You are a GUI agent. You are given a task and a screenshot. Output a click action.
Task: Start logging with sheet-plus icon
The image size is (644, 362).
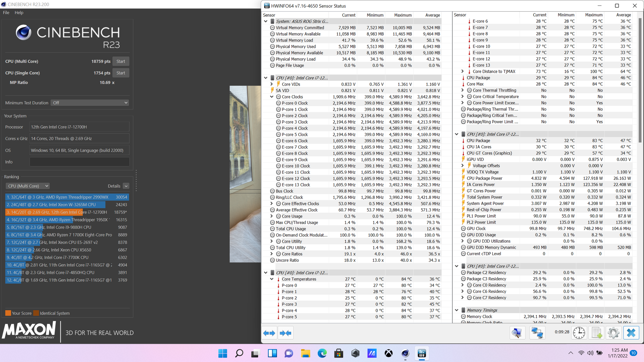point(596,333)
